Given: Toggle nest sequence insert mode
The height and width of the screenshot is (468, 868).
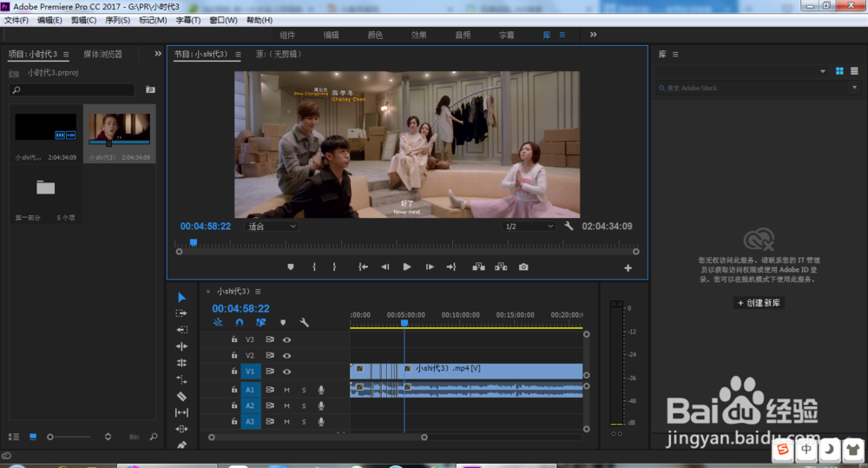Looking at the screenshot, I should [x=218, y=322].
